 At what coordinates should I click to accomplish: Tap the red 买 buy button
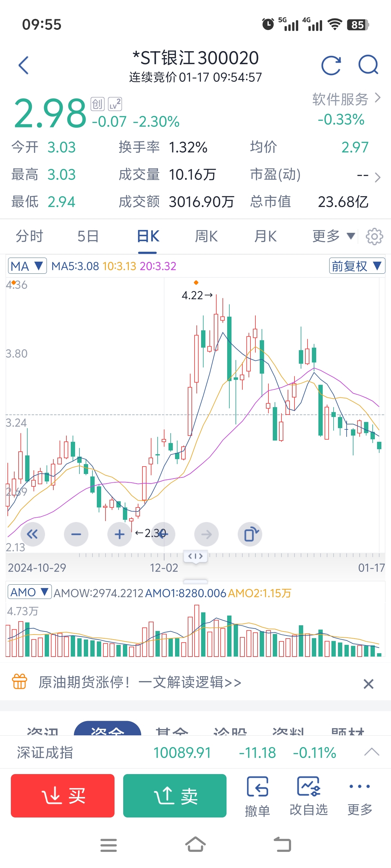click(62, 795)
